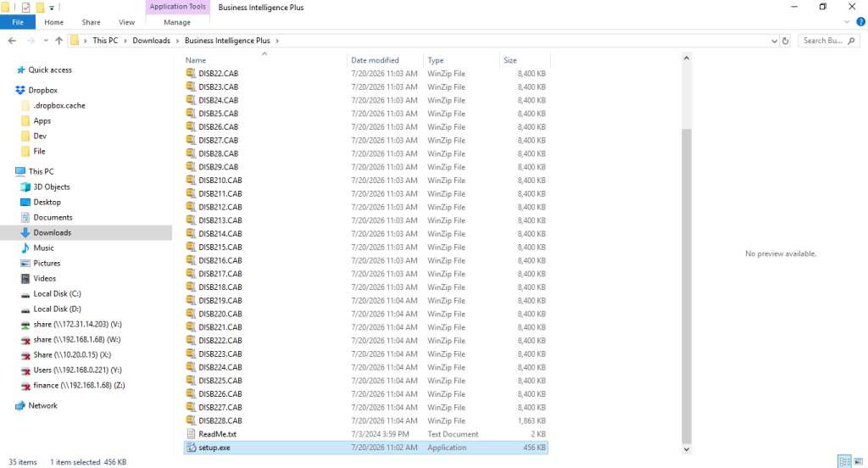This screenshot has height=468, width=868.
Task: Expand chevron after This PC breadcrumb
Action: click(x=125, y=41)
